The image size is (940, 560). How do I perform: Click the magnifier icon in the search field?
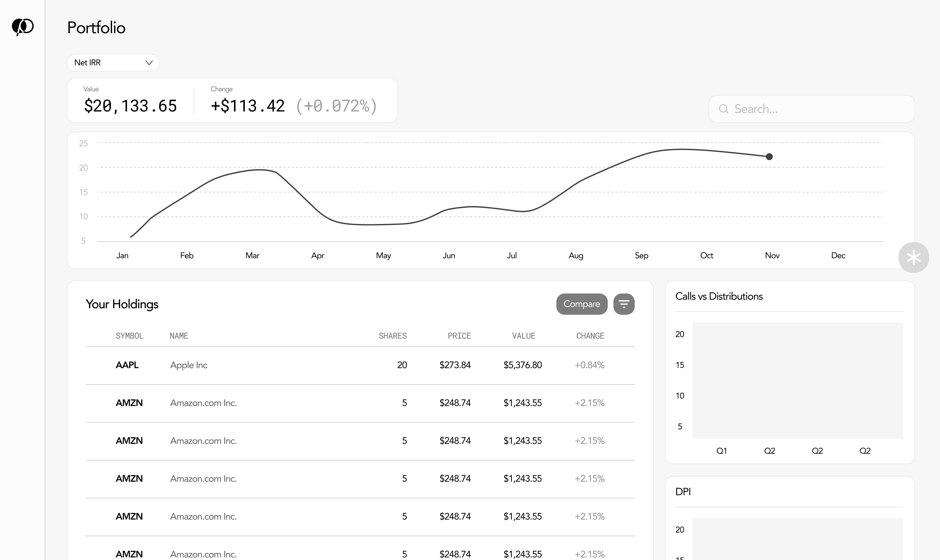click(x=723, y=109)
